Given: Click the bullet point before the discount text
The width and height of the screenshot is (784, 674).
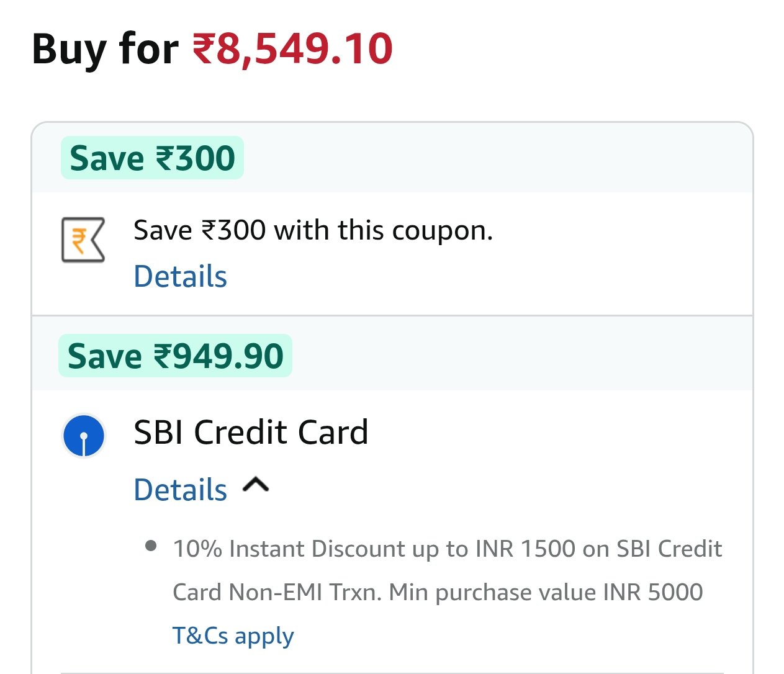Looking at the screenshot, I should (150, 546).
